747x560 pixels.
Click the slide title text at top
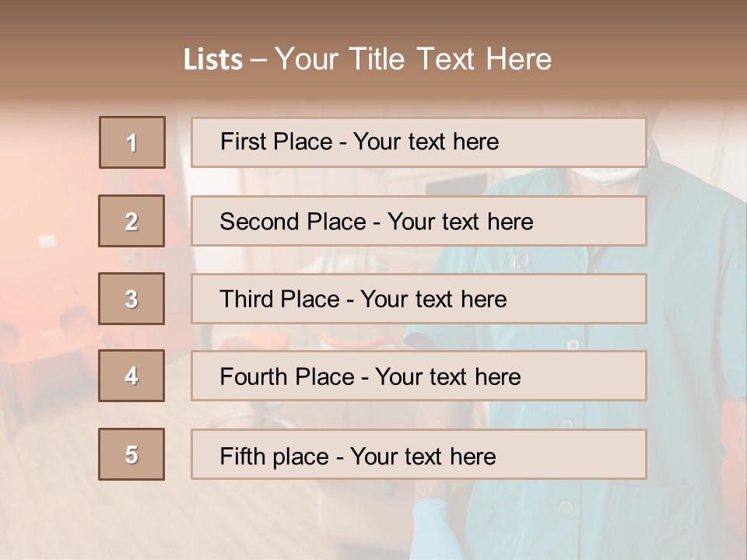pyautogui.click(x=367, y=59)
